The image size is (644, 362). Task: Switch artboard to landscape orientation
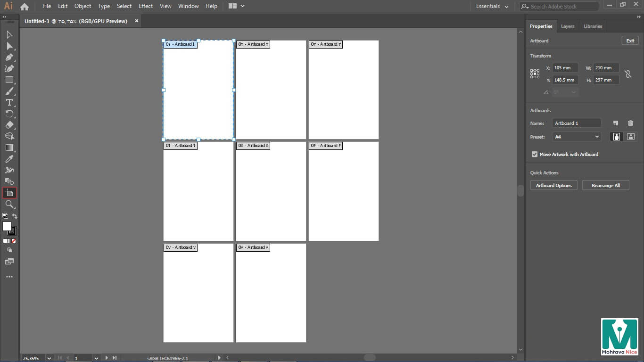630,137
